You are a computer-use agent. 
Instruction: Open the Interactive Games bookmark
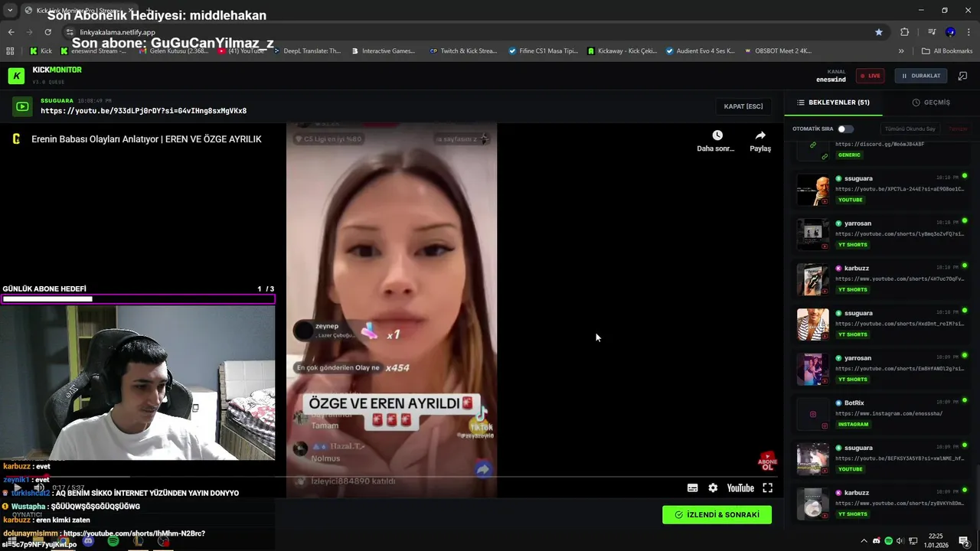coord(383,51)
